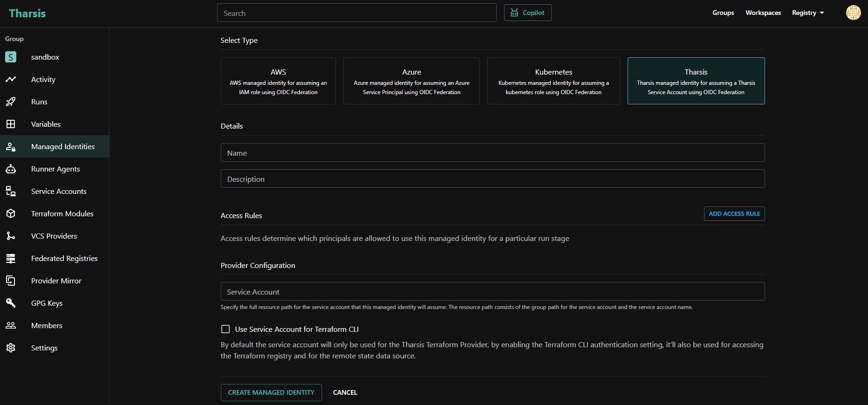
Task: Click the Members people icon
Action: [11, 325]
